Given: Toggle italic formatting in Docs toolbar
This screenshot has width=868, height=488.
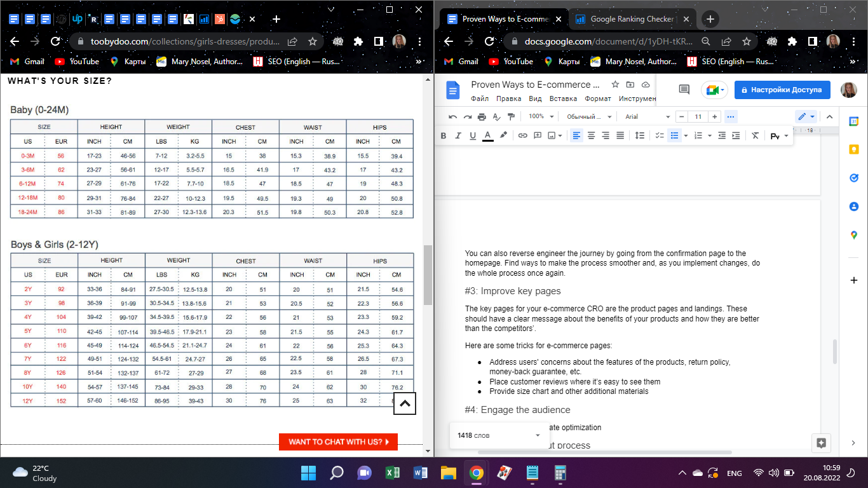Looking at the screenshot, I should click(458, 135).
